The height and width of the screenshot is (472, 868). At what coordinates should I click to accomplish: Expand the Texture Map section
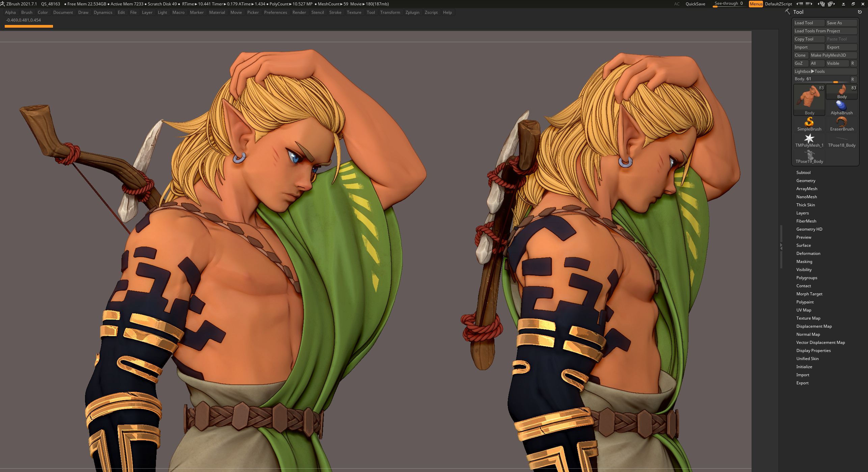[808, 318]
